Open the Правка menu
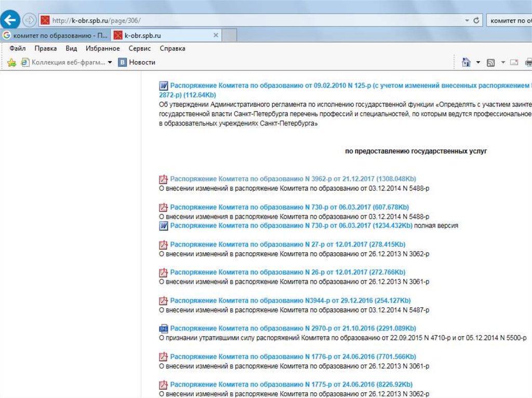 point(46,48)
